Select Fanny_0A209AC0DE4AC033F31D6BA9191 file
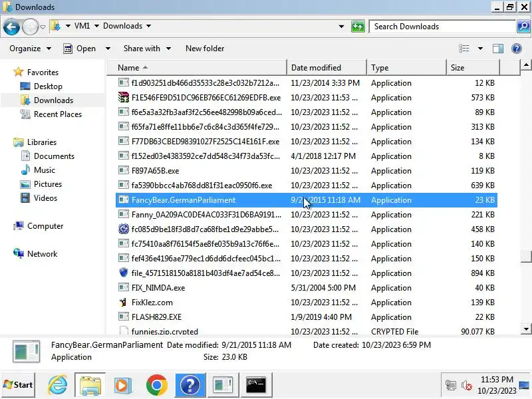Image resolution: width=532 pixels, height=399 pixels. [307, 214]
